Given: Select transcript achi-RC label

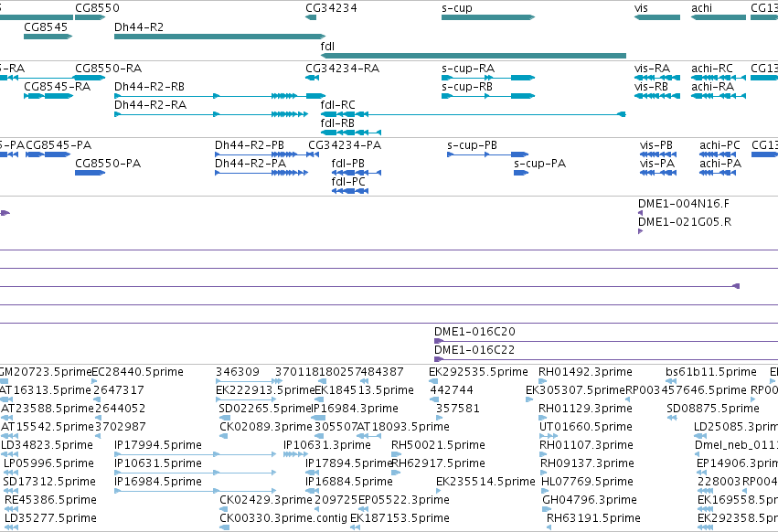Looking at the screenshot, I should [712, 69].
